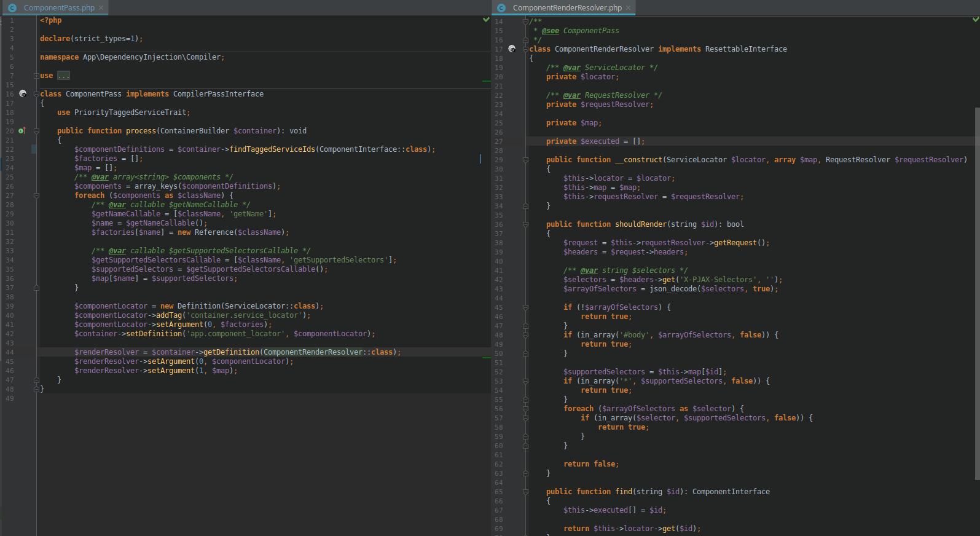Click CompilerPassInterface in the class declaration
Image resolution: width=980 pixels, height=536 pixels.
tap(218, 94)
